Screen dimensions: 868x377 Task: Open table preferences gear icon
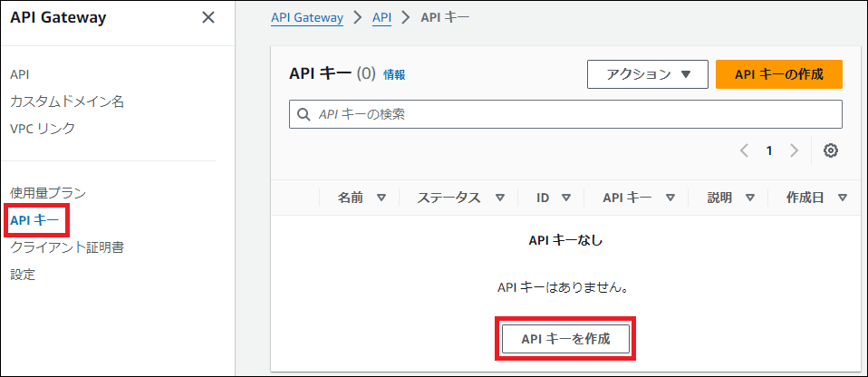pos(830,150)
